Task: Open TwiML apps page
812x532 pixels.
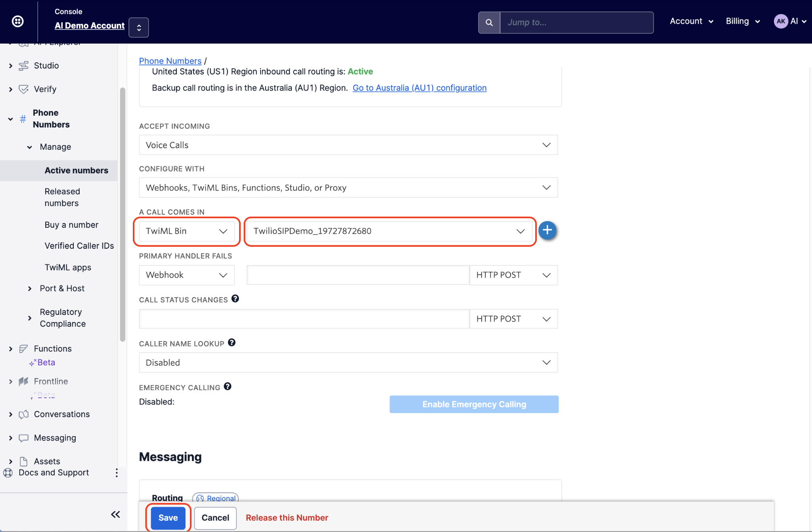Action: click(68, 268)
